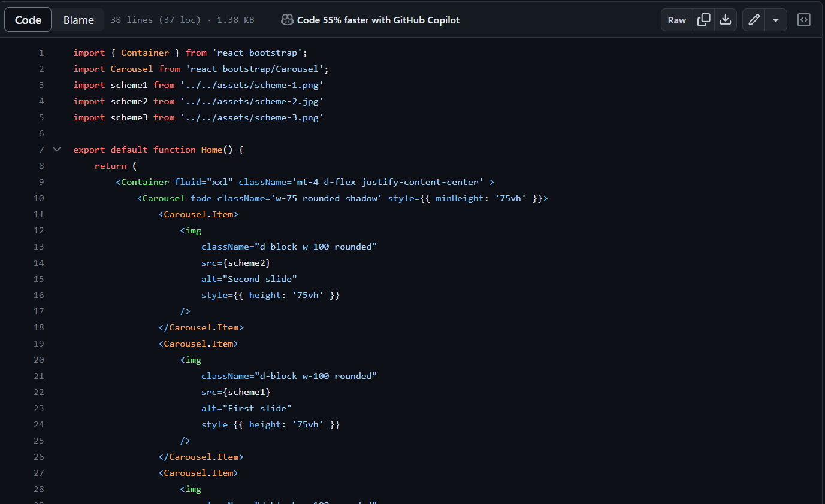The width and height of the screenshot is (825, 504).
Task: Edit this file with pencil icon
Action: (x=754, y=20)
